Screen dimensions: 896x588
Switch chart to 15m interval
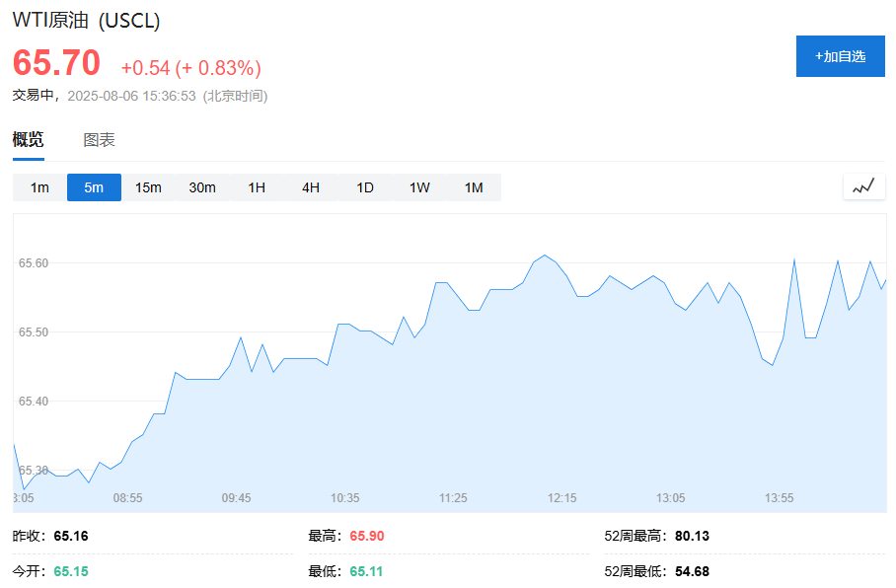[x=148, y=187]
